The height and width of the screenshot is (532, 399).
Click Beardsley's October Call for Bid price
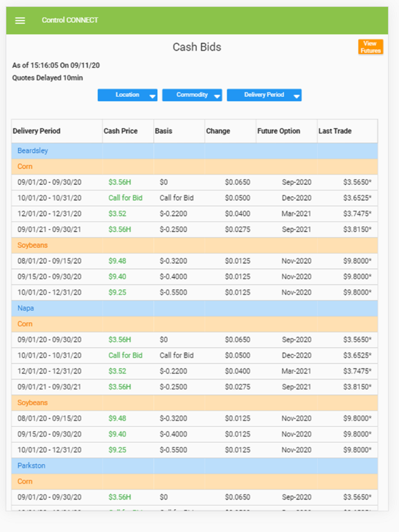pos(125,198)
